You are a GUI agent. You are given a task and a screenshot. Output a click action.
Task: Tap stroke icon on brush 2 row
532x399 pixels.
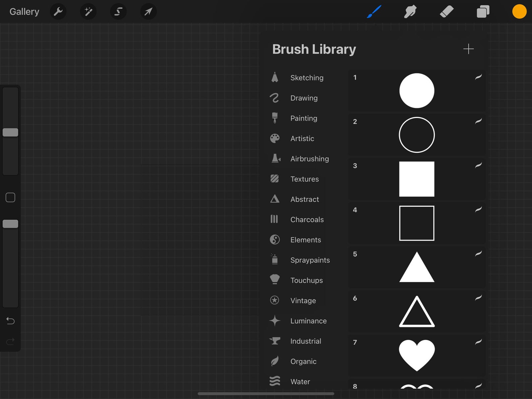point(478,121)
